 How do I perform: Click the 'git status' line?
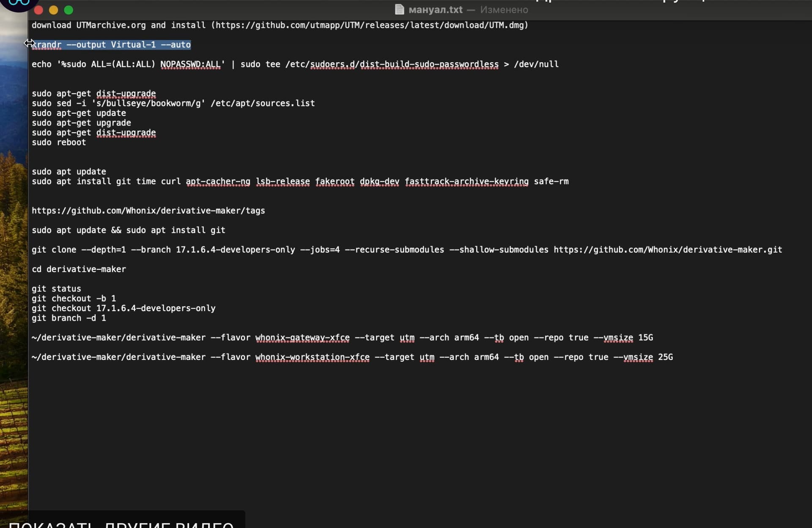pos(56,288)
